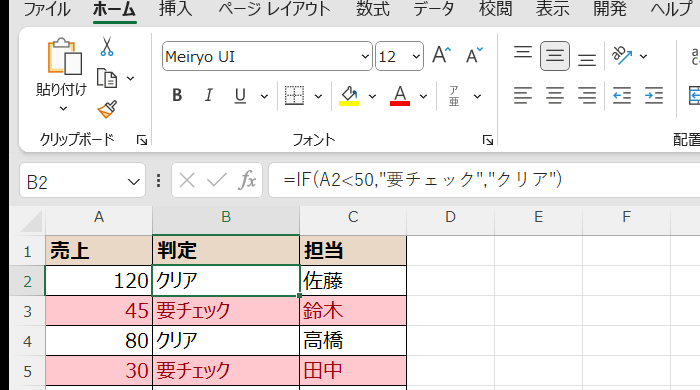The height and width of the screenshot is (390, 700).
Task: Open the Meiryo UI font dropdown
Action: pyautogui.click(x=365, y=56)
